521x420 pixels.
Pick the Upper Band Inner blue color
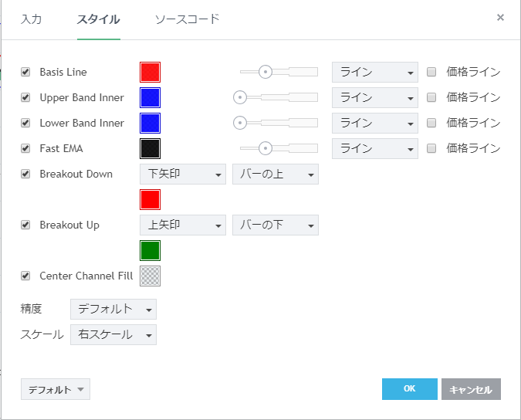point(150,98)
